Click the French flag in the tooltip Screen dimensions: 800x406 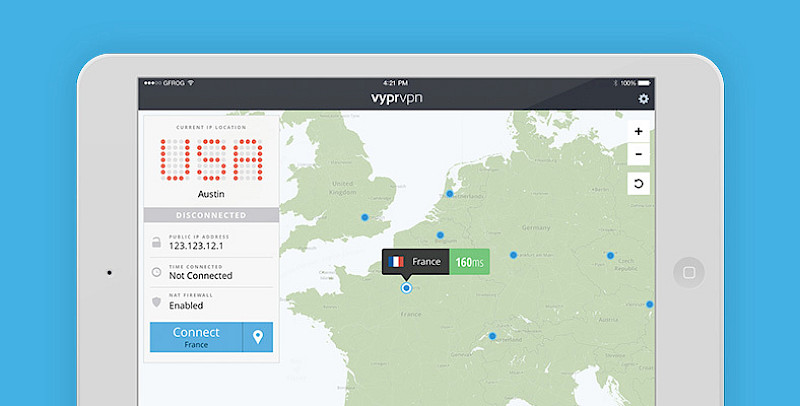pos(395,262)
